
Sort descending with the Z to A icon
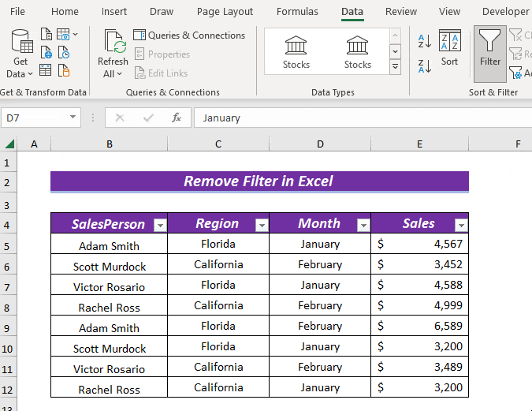[x=424, y=66]
